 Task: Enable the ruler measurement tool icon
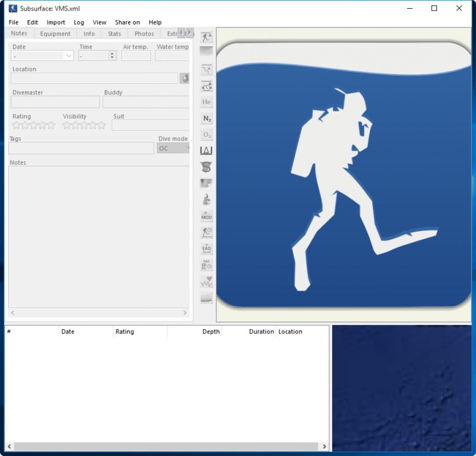point(207,150)
